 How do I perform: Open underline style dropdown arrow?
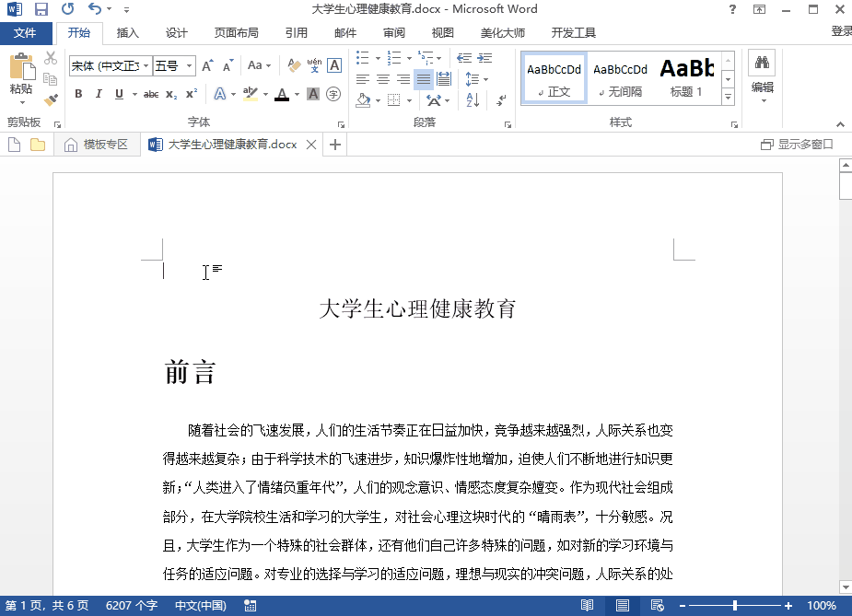tap(134, 94)
